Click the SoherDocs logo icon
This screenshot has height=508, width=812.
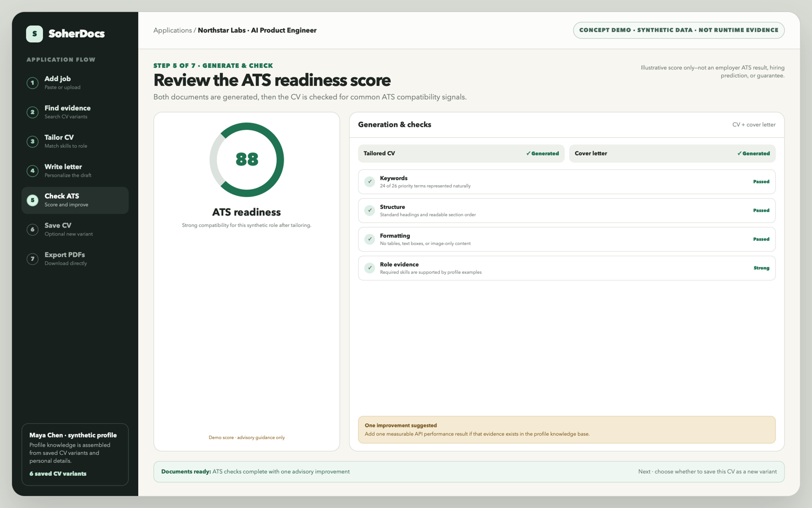[x=34, y=34]
